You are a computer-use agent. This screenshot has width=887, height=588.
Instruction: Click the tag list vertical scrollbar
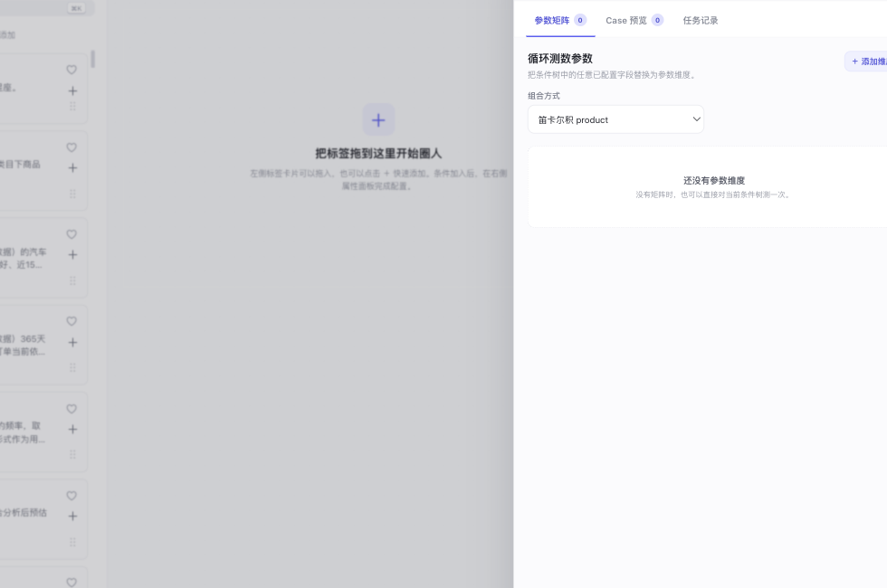coord(92,59)
